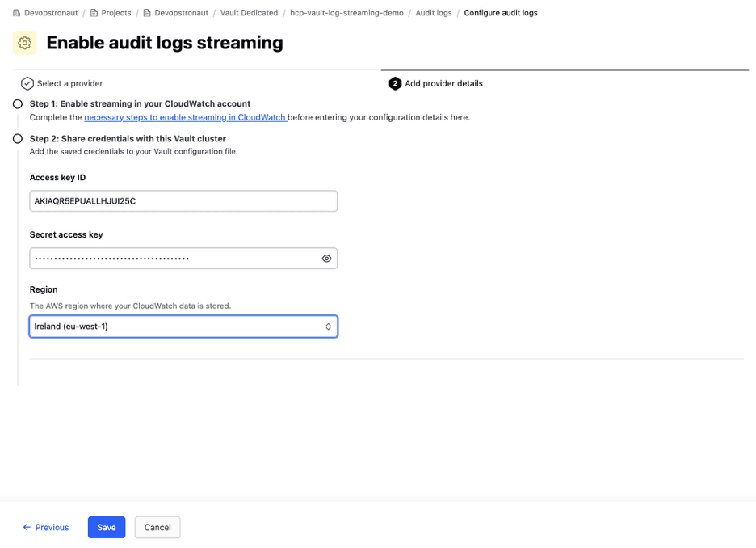Select the Step 2 circle indicator
Viewport: 756px width, 548px height.
(x=17, y=138)
